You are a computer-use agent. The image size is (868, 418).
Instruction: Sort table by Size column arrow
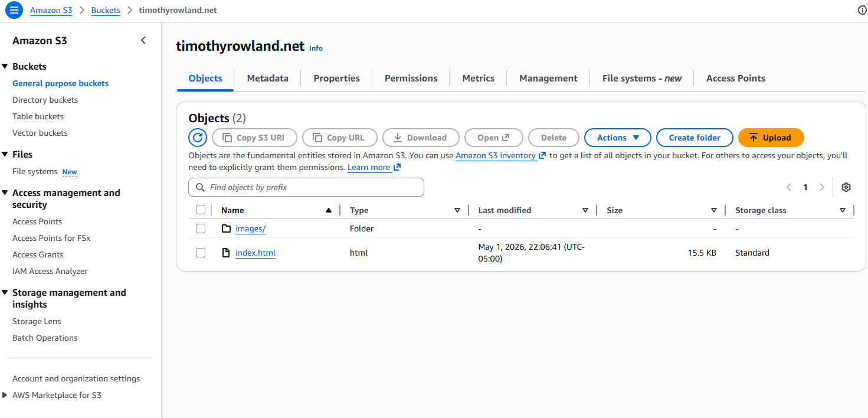[x=714, y=210]
